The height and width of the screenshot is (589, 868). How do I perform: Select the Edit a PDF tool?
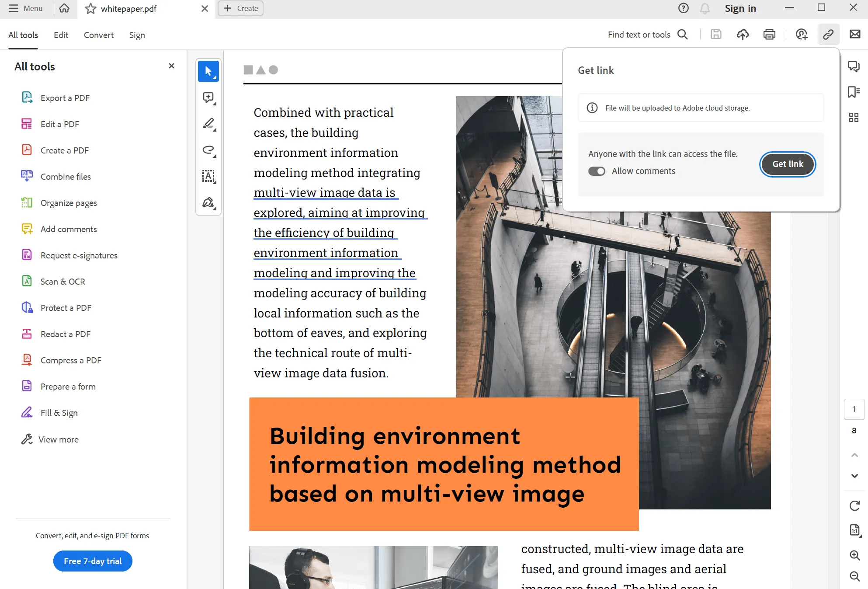pos(60,124)
